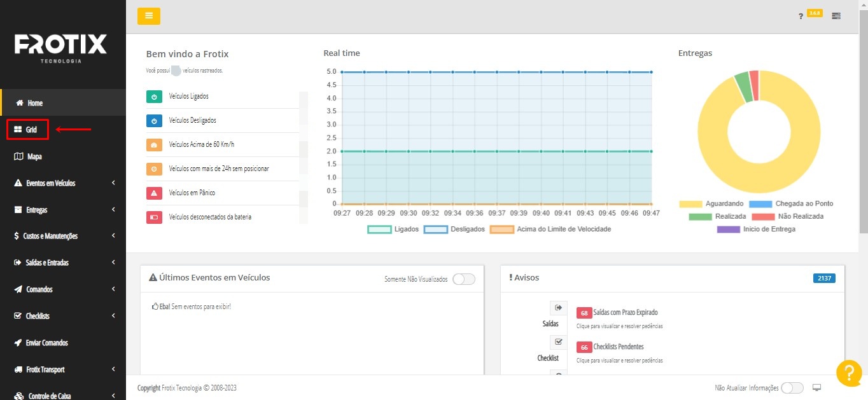Click the Saídas arrow icon in Avisos
Viewport: 868px width, 400px height.
coord(558,308)
